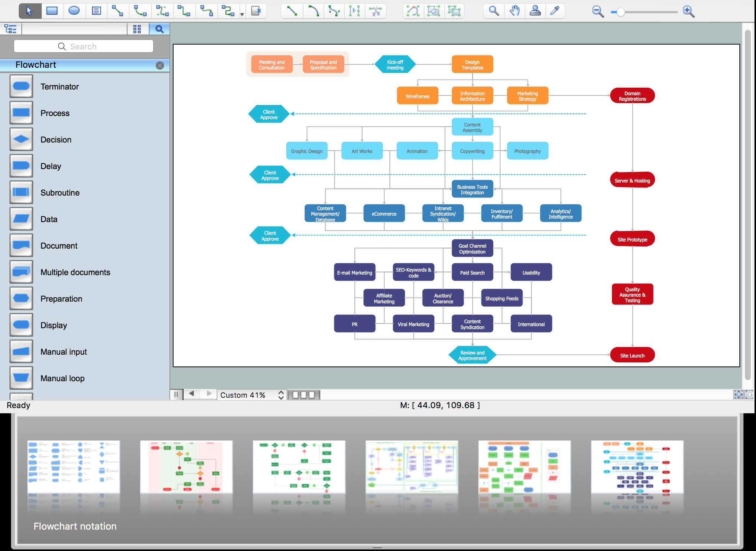
Task: Click the backward navigation arrow
Action: tap(192, 394)
